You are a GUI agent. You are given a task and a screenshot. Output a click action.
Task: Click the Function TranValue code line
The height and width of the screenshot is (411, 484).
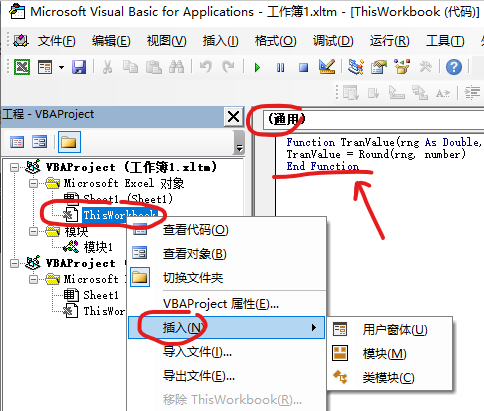[x=385, y=142]
